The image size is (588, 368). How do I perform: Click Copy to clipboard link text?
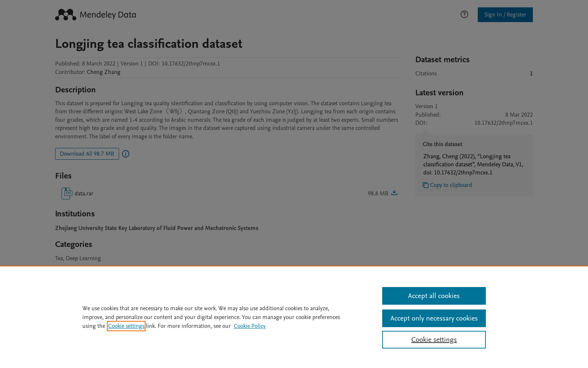click(x=451, y=185)
